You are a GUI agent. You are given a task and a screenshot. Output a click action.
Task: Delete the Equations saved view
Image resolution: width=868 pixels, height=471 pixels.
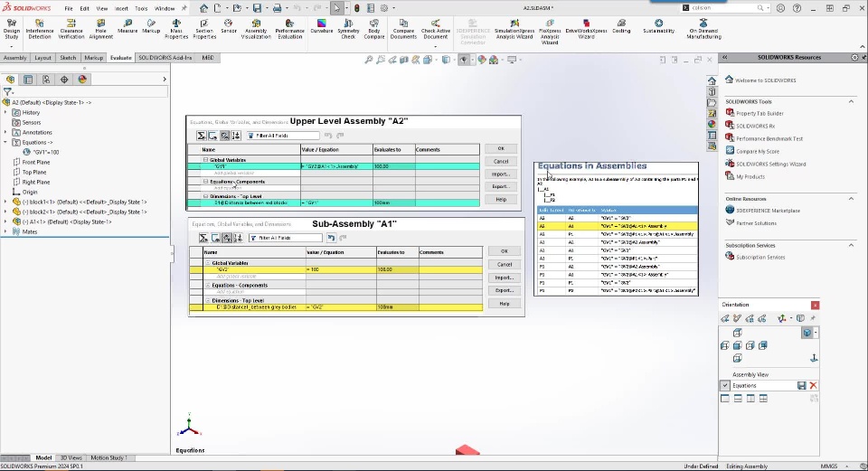pyautogui.click(x=813, y=386)
